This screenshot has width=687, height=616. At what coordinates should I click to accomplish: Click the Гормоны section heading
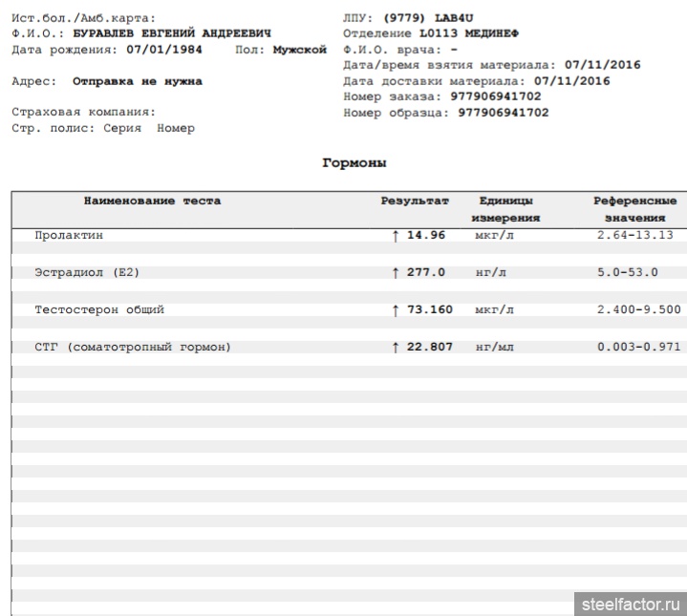354,163
